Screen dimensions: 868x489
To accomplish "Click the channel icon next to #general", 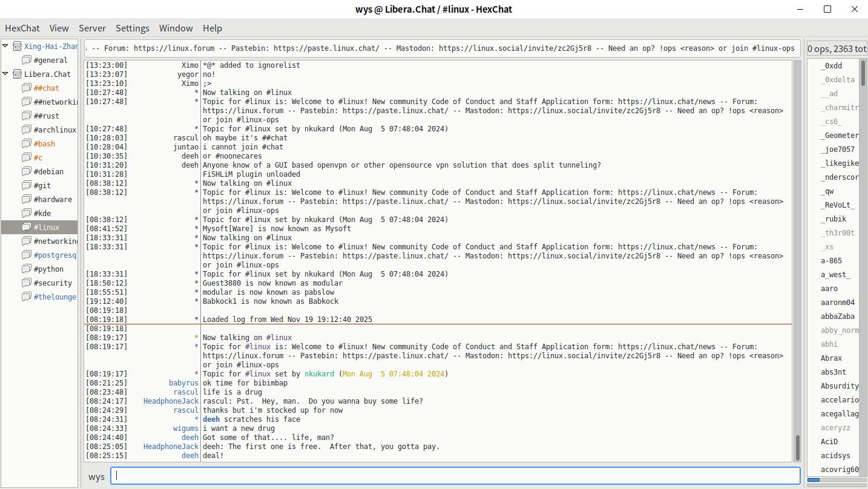I will pos(26,61).
